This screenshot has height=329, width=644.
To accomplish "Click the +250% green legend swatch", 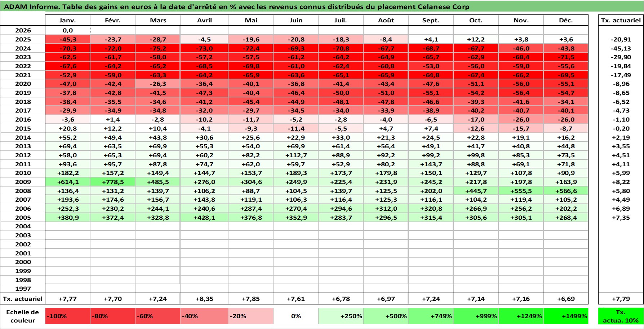I will 341,316.
